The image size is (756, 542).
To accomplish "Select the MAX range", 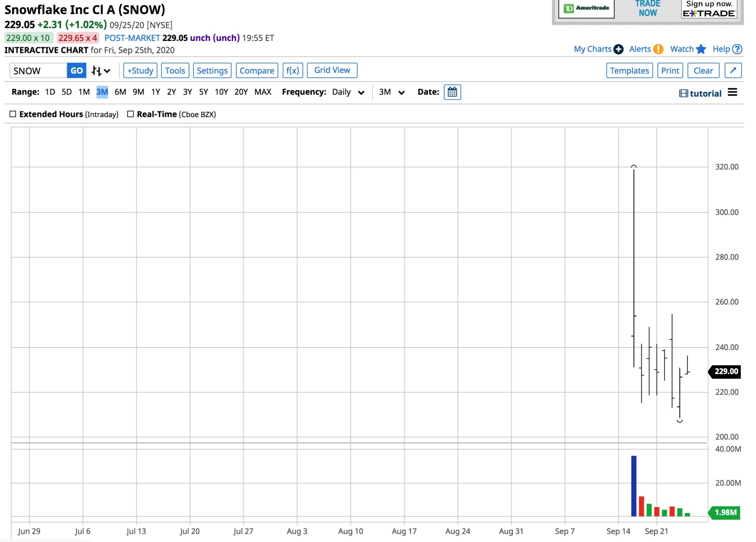I will coord(263,92).
